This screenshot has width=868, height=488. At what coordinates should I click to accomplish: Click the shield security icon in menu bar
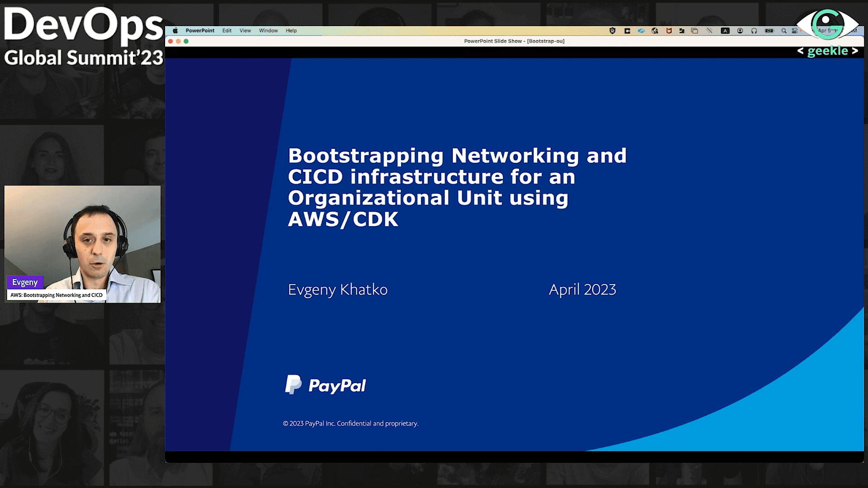pos(612,31)
